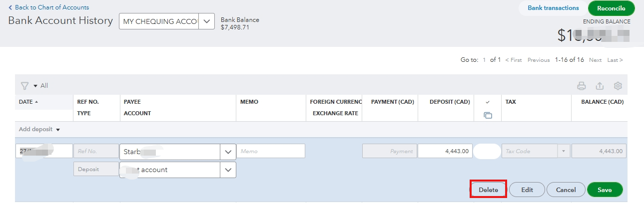644x203 pixels.
Task: Save the deposit transaction
Action: click(x=605, y=190)
